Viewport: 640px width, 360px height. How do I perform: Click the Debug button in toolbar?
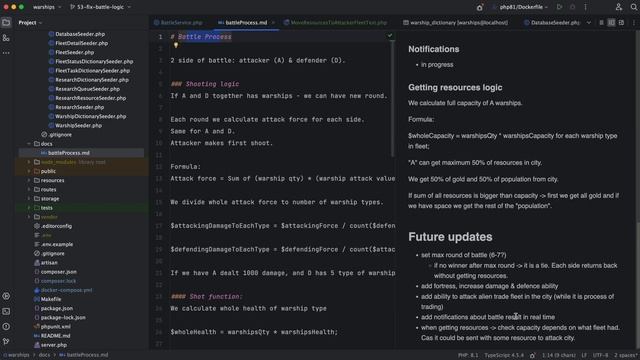click(x=573, y=7)
